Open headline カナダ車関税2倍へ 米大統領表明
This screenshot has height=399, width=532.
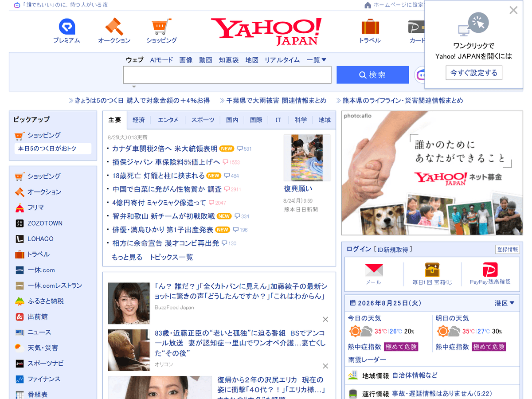pyautogui.click(x=164, y=149)
